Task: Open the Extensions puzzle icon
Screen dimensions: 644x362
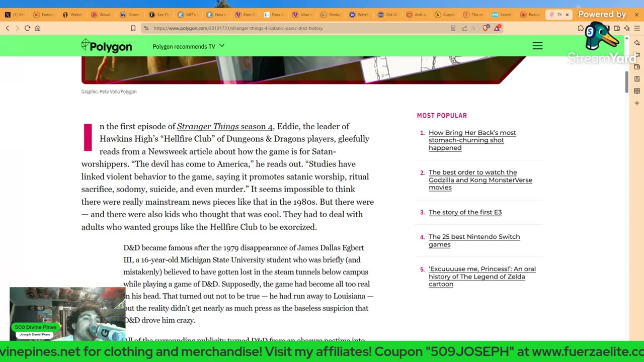Action: click(x=581, y=28)
